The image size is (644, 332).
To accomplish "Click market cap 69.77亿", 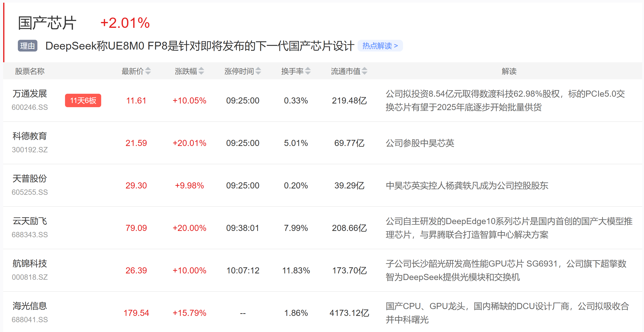I will point(349,143).
